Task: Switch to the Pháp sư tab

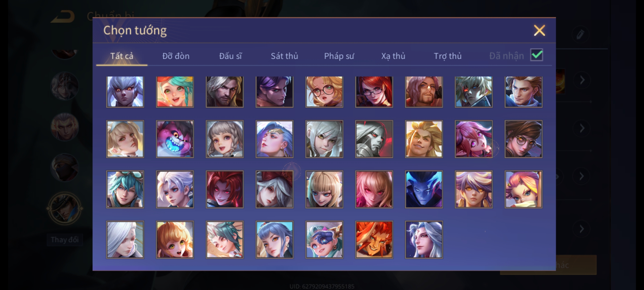Action: (x=339, y=56)
